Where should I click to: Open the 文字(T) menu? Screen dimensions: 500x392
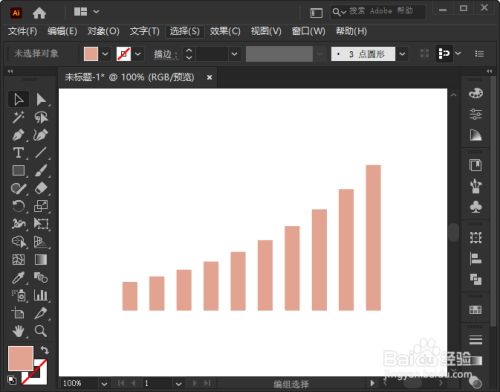coord(145,31)
